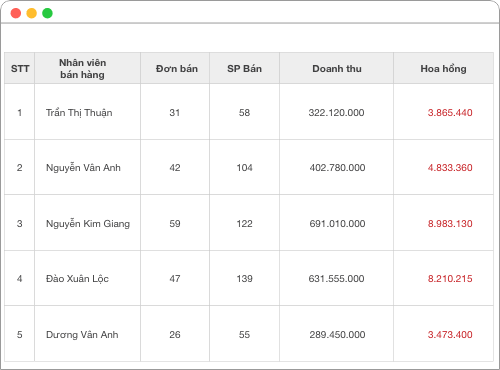This screenshot has height=370, width=500.
Task: Click the yellow minimize window button
Action: [32, 13]
